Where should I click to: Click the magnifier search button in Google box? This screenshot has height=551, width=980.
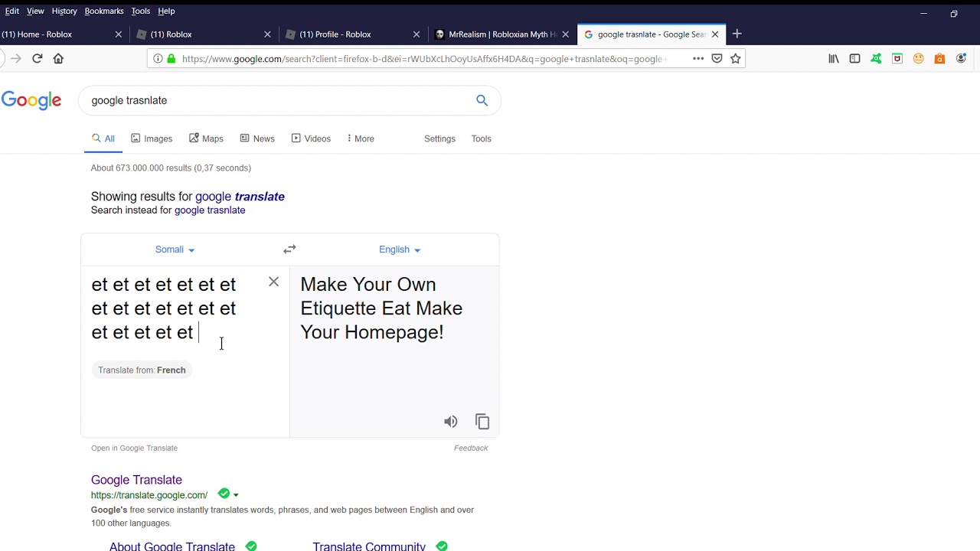click(x=482, y=100)
